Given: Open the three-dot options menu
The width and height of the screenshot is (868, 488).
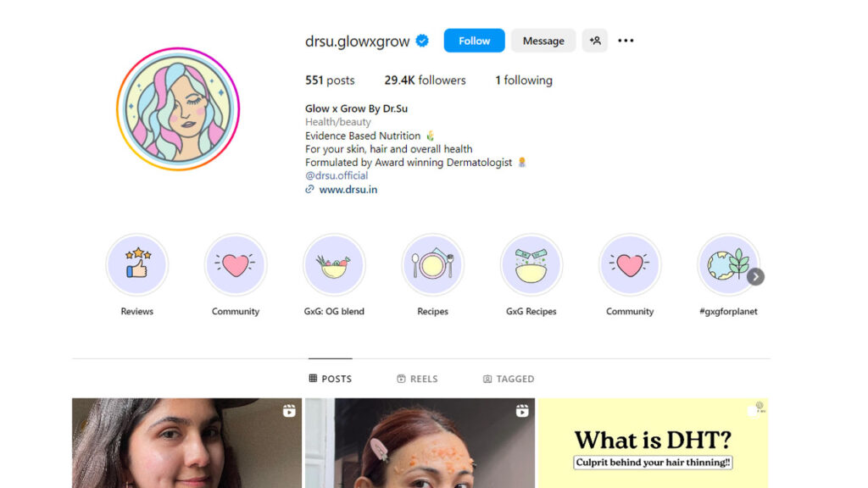Looking at the screenshot, I should pyautogui.click(x=626, y=41).
